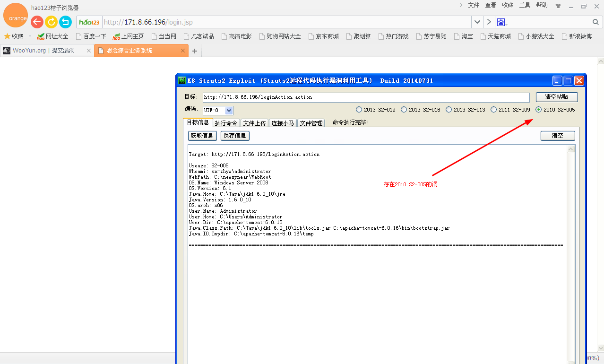The width and height of the screenshot is (604, 364).
Task: Open the 购物网站大全 bookmark
Action: (280, 36)
